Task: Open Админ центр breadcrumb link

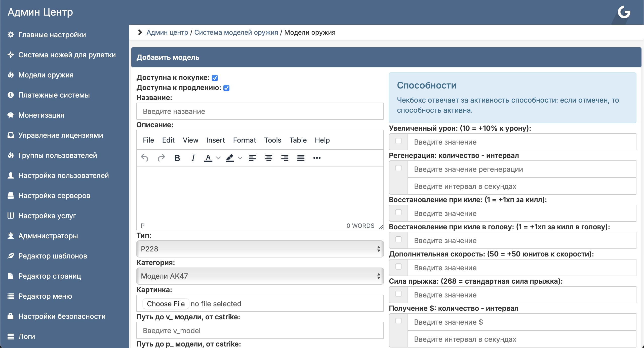Action: (x=167, y=32)
